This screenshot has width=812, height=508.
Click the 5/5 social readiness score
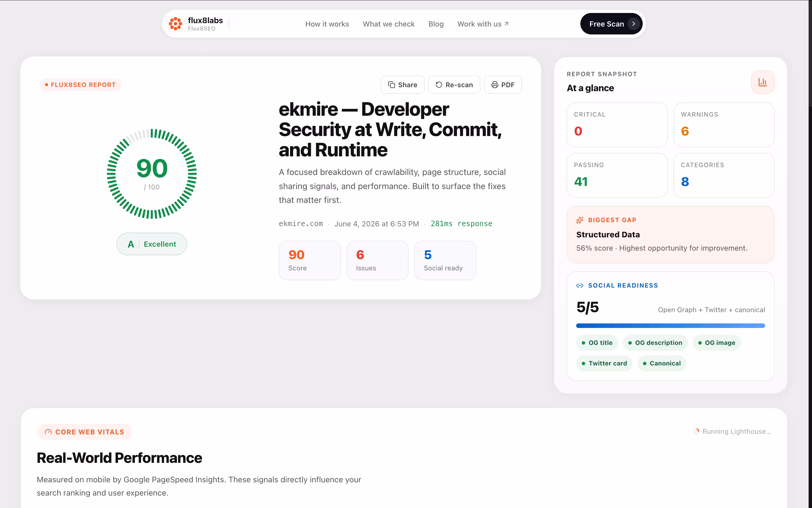point(587,307)
